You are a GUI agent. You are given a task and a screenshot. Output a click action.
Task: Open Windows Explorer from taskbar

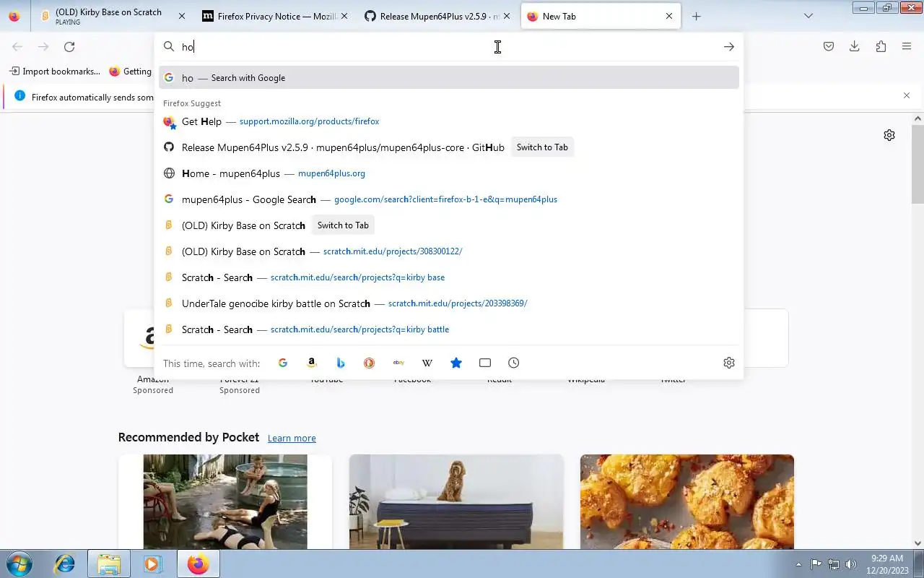point(109,564)
